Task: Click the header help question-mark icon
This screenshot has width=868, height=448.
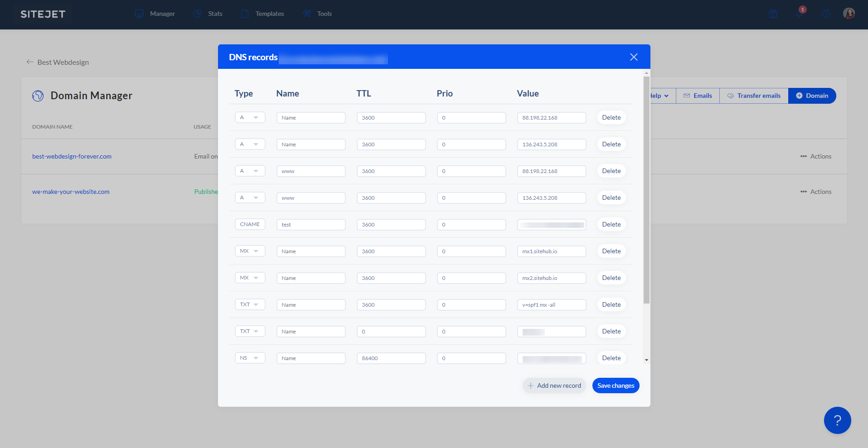Action: (x=826, y=14)
